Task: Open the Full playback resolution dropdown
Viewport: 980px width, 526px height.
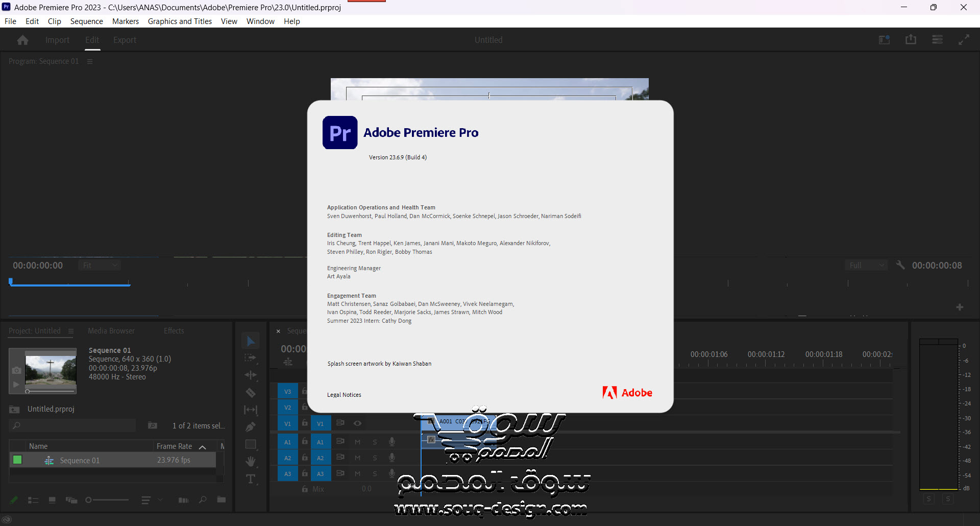Action: pyautogui.click(x=867, y=265)
